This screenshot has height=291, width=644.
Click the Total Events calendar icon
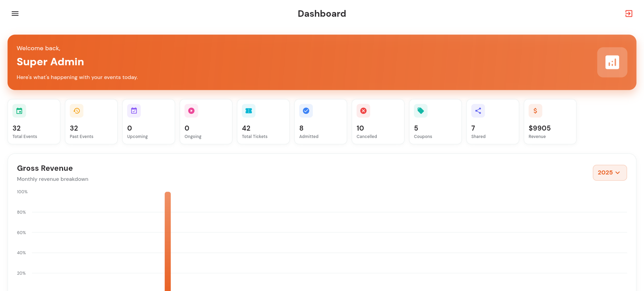coord(19,111)
